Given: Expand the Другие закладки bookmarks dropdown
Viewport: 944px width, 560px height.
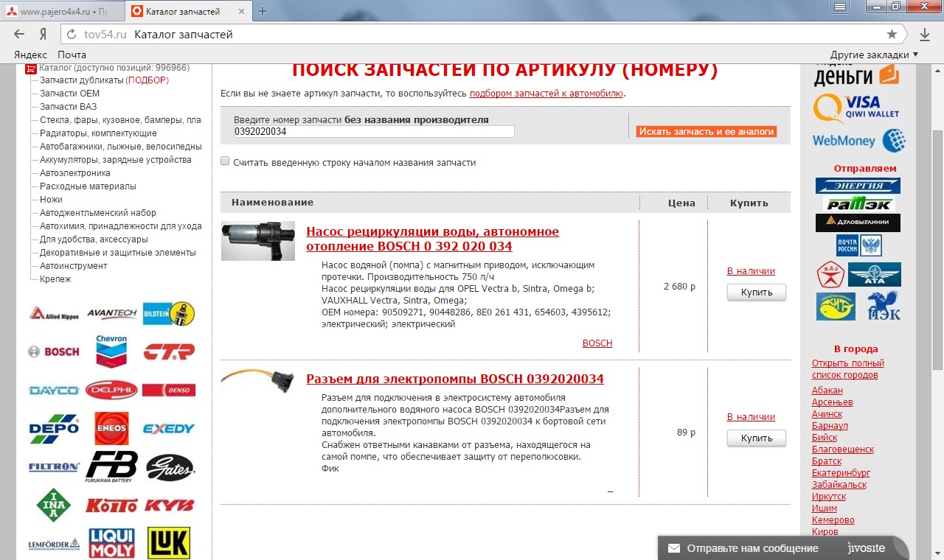Looking at the screenshot, I should [874, 55].
